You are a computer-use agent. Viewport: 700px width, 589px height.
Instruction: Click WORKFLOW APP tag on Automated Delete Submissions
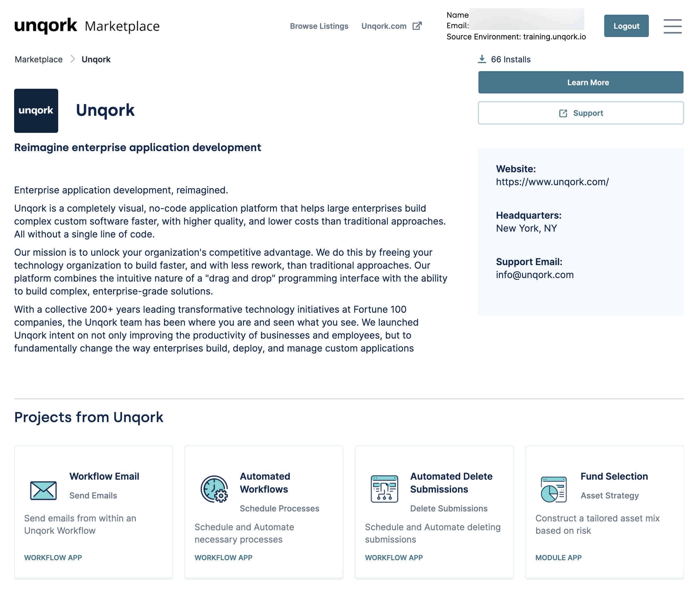click(393, 558)
